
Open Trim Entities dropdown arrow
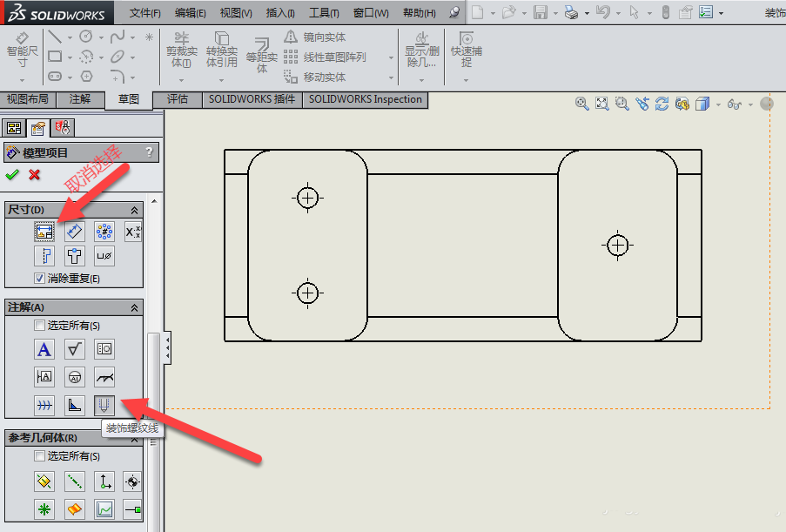(x=181, y=80)
